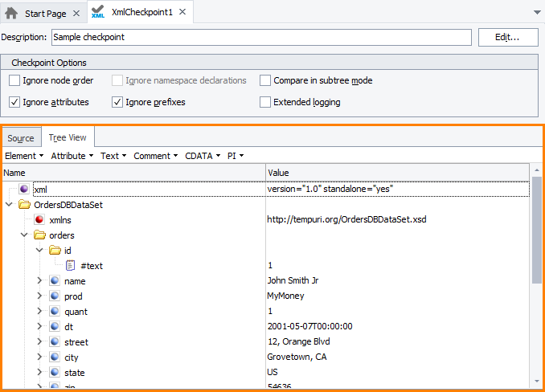Select the blue icon beside street
Viewport: 545px width, 392px height.
click(x=55, y=342)
